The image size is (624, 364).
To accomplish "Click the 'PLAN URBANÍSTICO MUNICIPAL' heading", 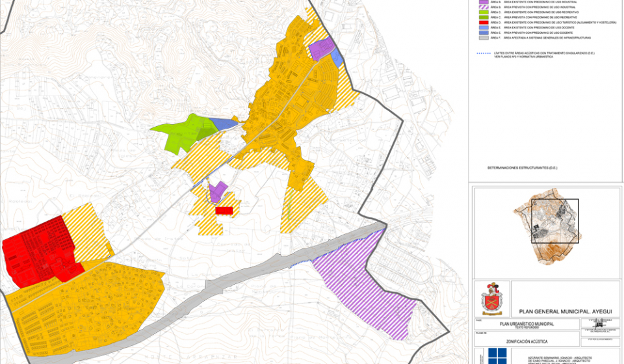I will [527, 324].
